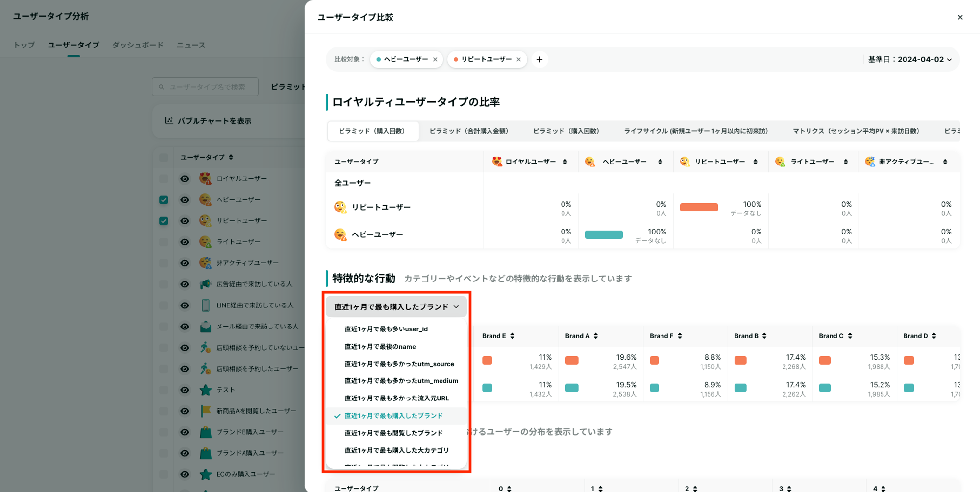Sort the Brand D column
Screen dimensions: 980x492
click(x=934, y=336)
